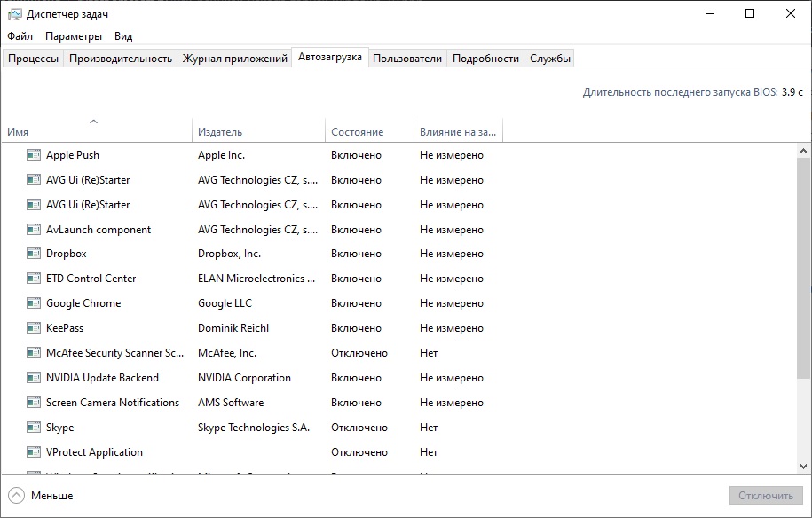
Task: Select the ETD Control Center entry name
Action: [91, 279]
